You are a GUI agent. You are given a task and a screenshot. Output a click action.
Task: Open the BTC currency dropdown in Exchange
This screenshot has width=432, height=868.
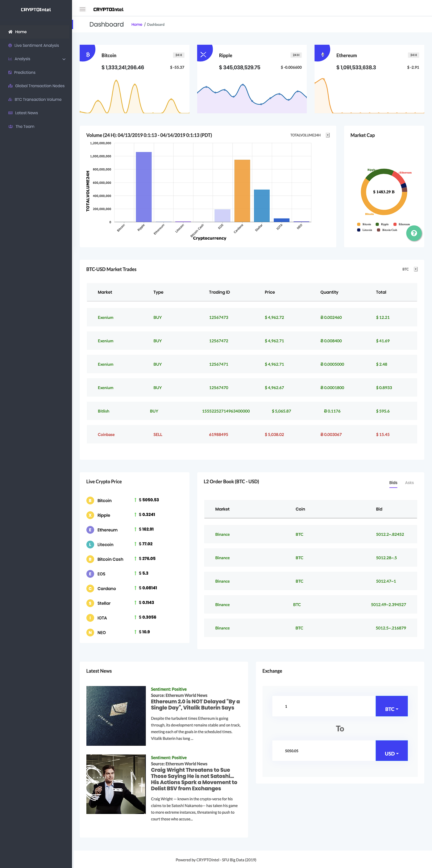392,706
